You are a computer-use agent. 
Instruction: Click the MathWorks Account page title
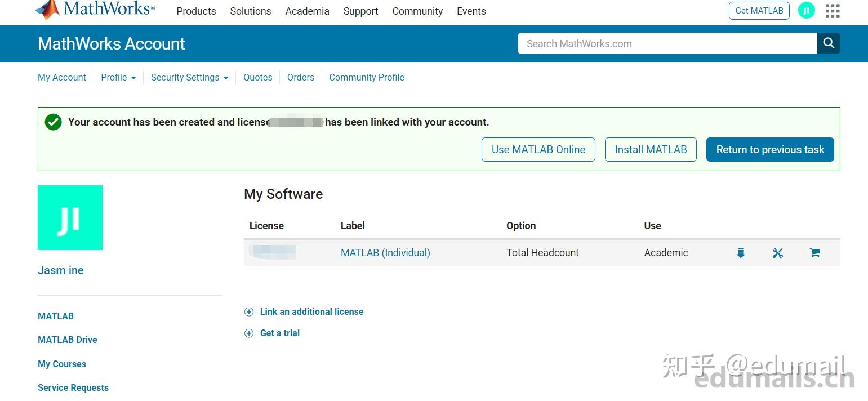point(112,43)
